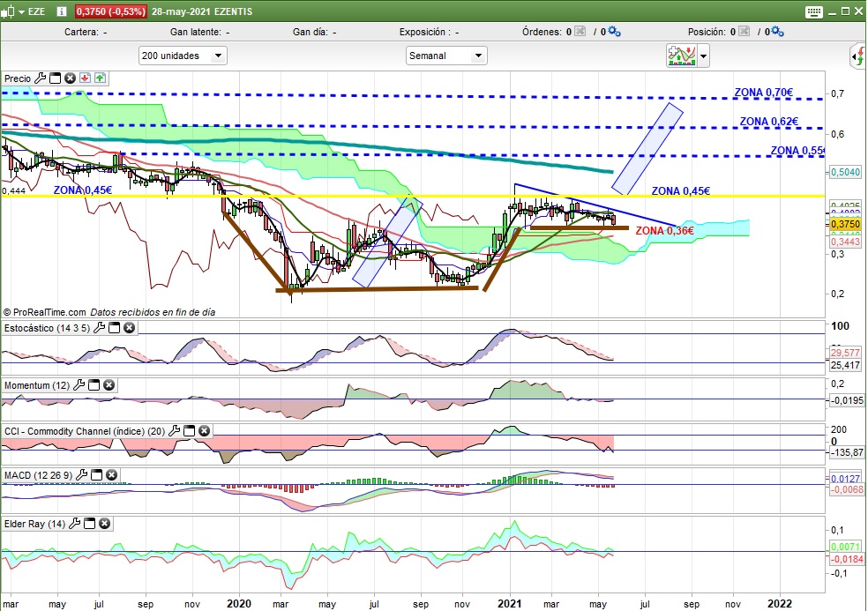Remove the Precio panel with X icon
Viewport: 868px width, 611px height.
(70, 78)
